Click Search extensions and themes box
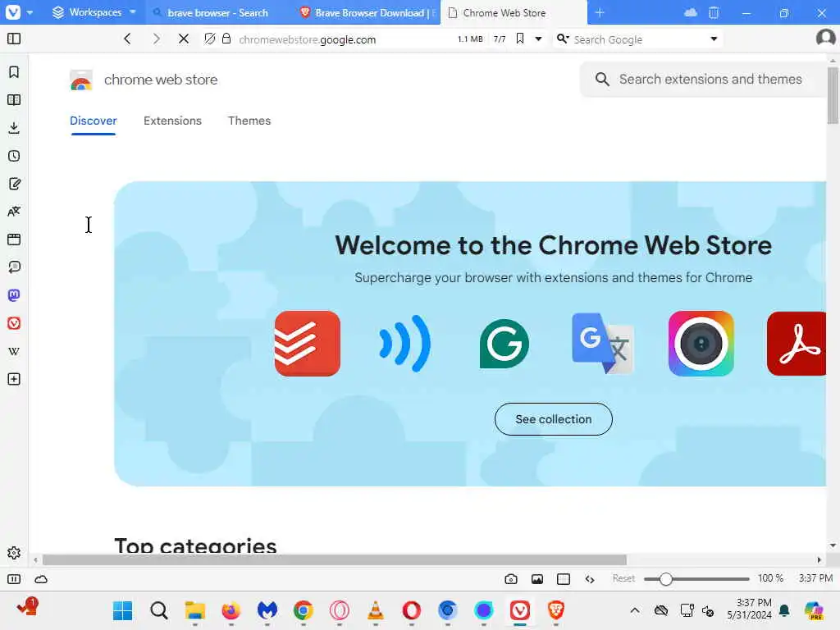Image resolution: width=840 pixels, height=630 pixels. coord(703,80)
